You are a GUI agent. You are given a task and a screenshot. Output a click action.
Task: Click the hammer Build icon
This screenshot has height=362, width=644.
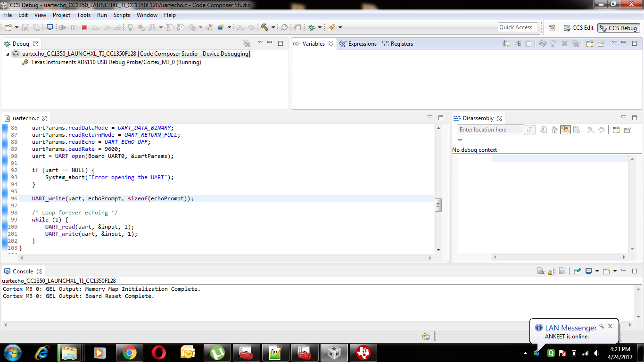(264, 28)
